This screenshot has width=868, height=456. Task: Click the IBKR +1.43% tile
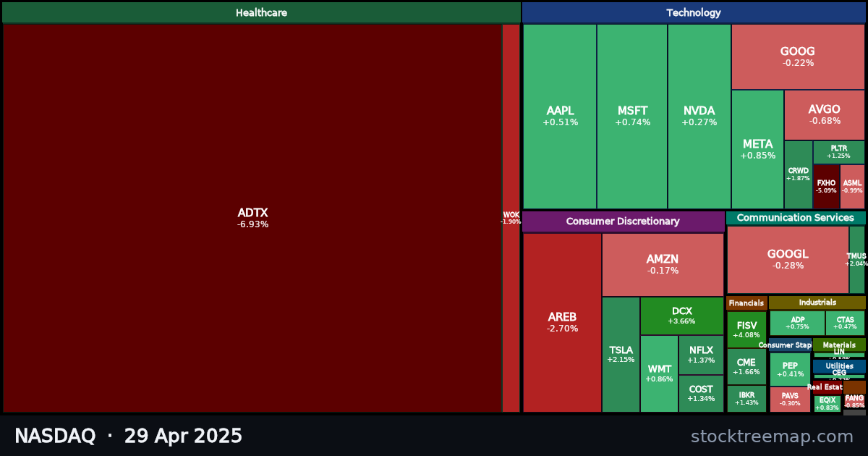click(746, 399)
